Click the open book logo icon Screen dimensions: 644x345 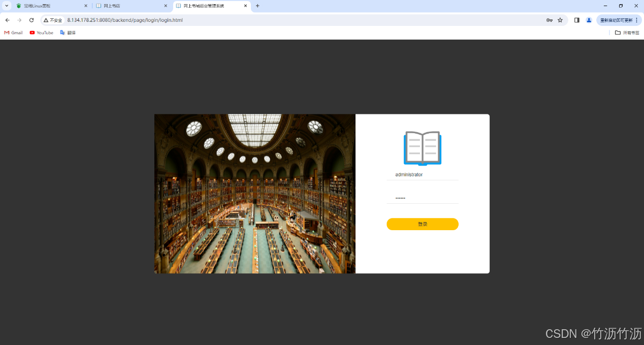click(422, 148)
